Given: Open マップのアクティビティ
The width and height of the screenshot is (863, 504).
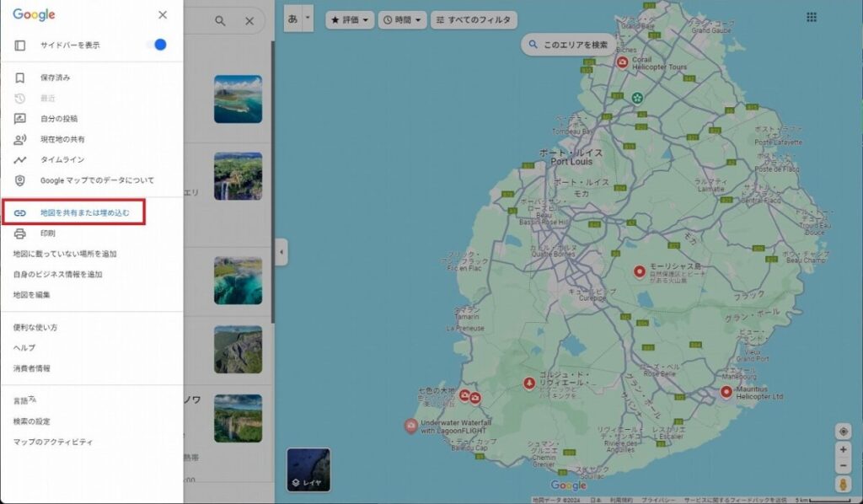Looking at the screenshot, I should point(53,442).
